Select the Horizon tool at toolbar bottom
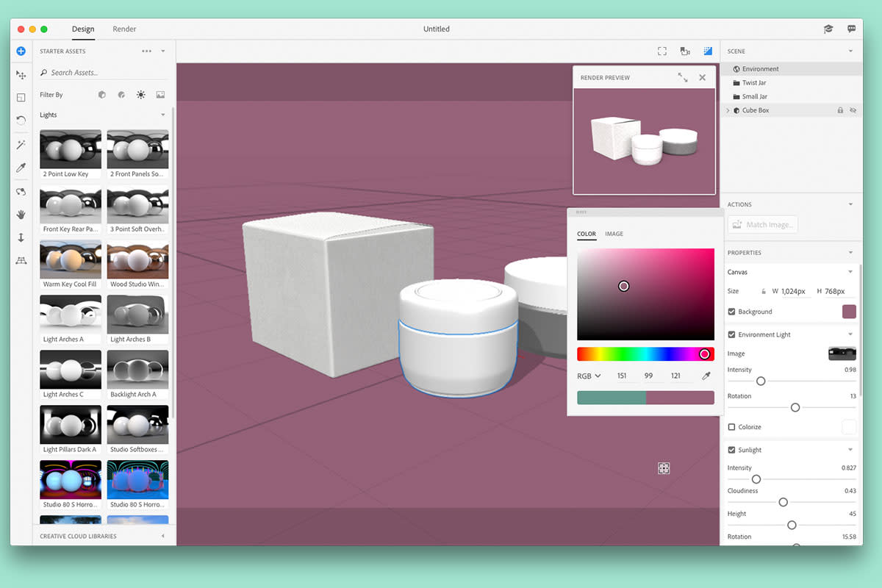 [x=21, y=260]
